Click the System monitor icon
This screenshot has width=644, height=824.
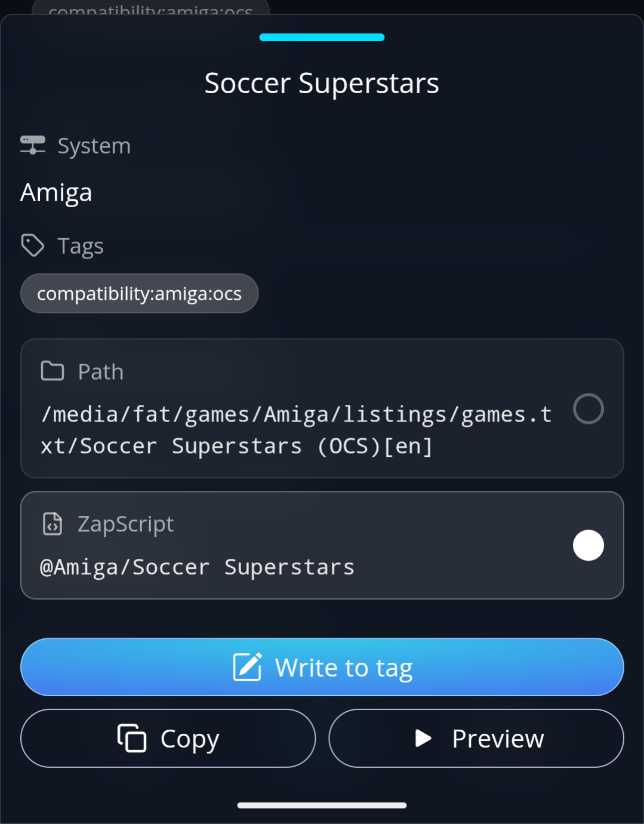coord(33,144)
